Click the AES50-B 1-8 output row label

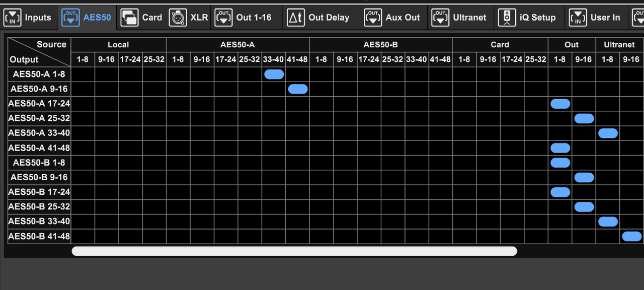(39, 163)
